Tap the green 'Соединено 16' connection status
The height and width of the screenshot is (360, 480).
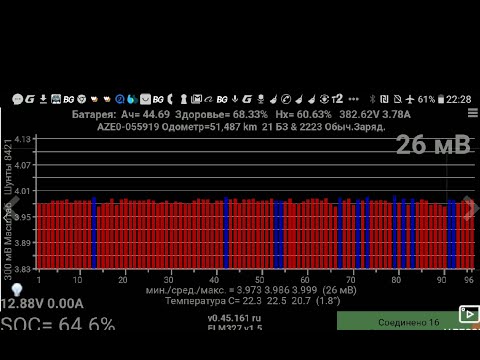pyautogui.click(x=408, y=321)
